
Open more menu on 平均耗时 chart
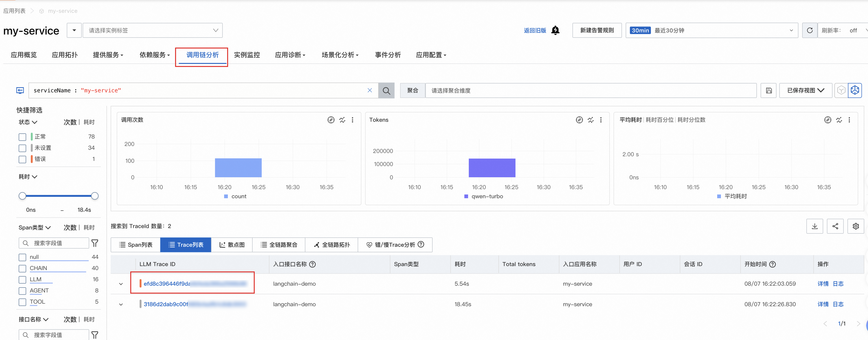(849, 120)
